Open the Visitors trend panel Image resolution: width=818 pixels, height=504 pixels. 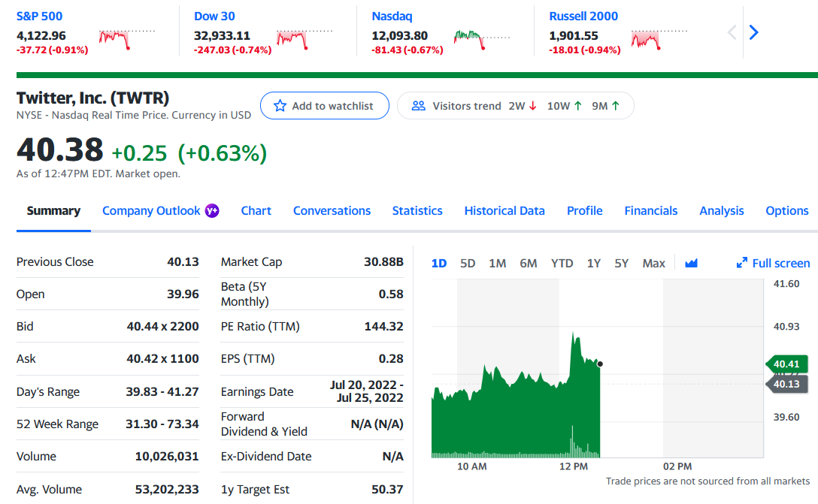(x=516, y=106)
